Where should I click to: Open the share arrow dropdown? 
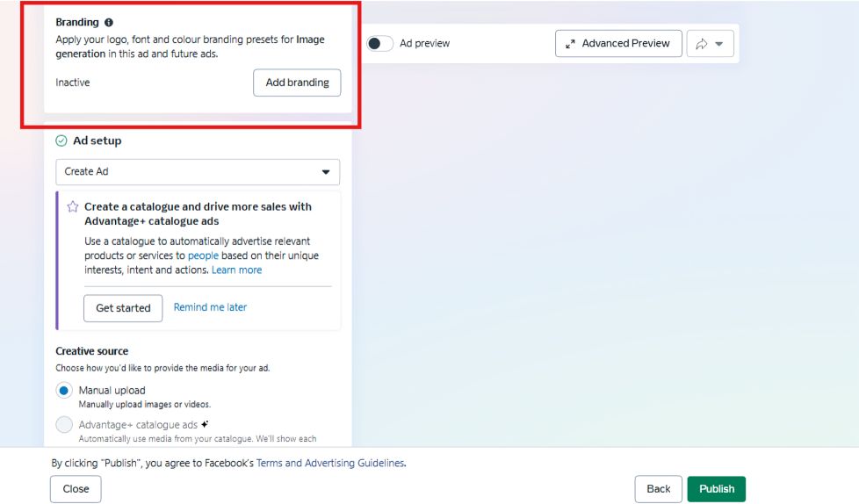pos(710,44)
